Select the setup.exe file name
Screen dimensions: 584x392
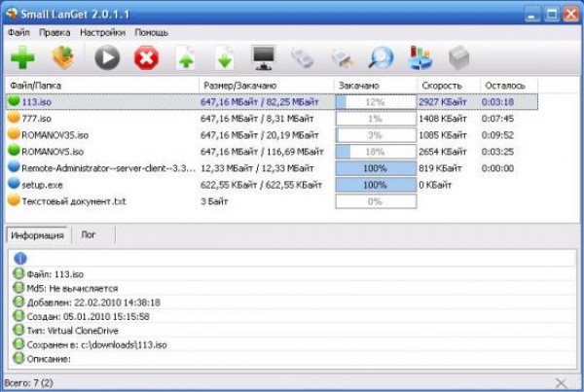[42, 185]
